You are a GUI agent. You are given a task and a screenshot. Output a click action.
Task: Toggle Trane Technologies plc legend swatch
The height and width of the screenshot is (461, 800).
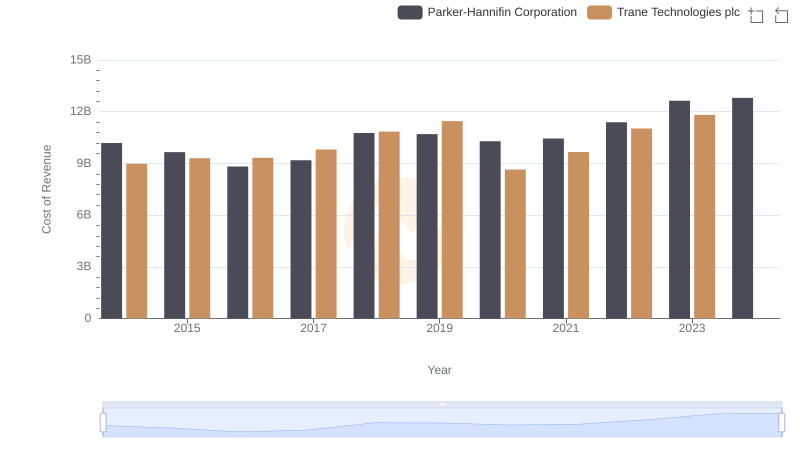point(599,12)
